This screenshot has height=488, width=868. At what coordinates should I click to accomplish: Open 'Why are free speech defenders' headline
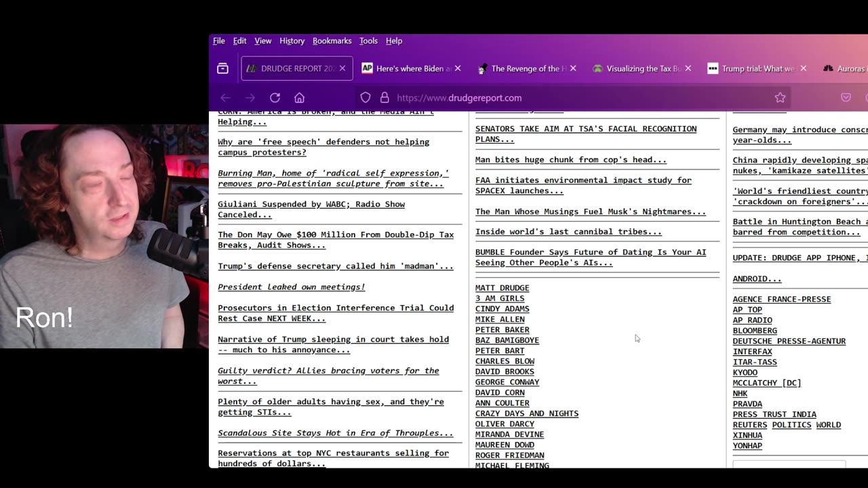[x=323, y=147]
